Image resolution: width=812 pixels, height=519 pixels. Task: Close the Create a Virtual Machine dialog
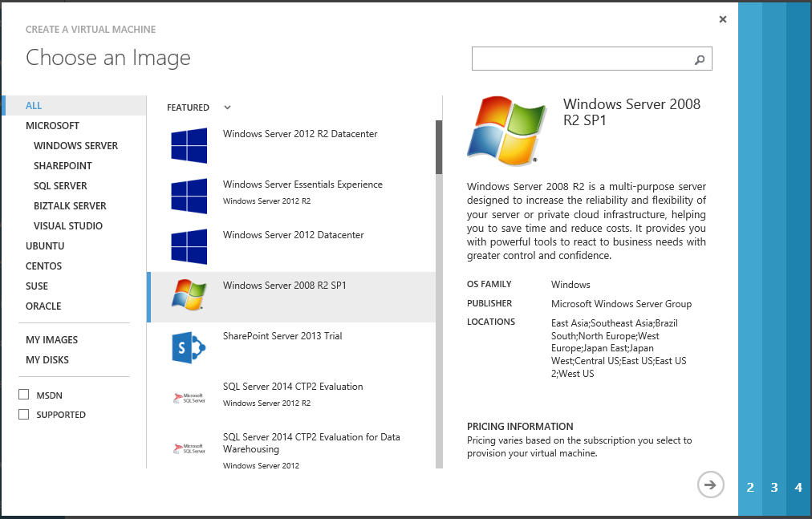click(723, 19)
